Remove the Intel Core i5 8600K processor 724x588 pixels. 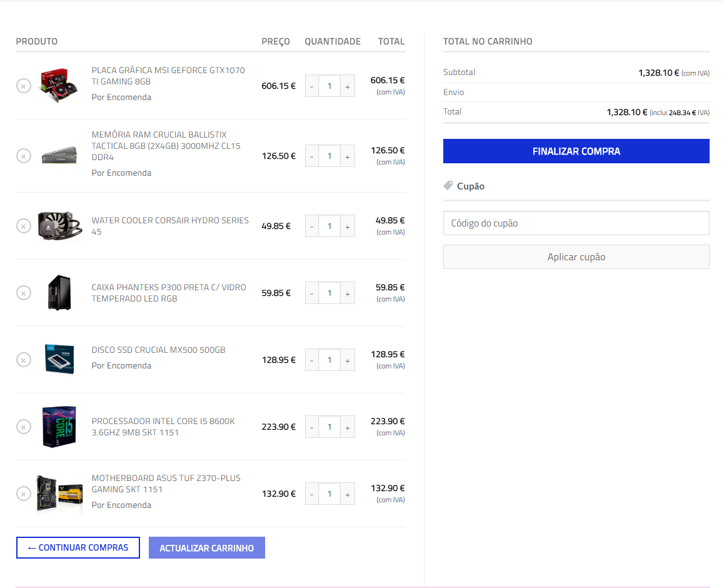click(x=23, y=427)
